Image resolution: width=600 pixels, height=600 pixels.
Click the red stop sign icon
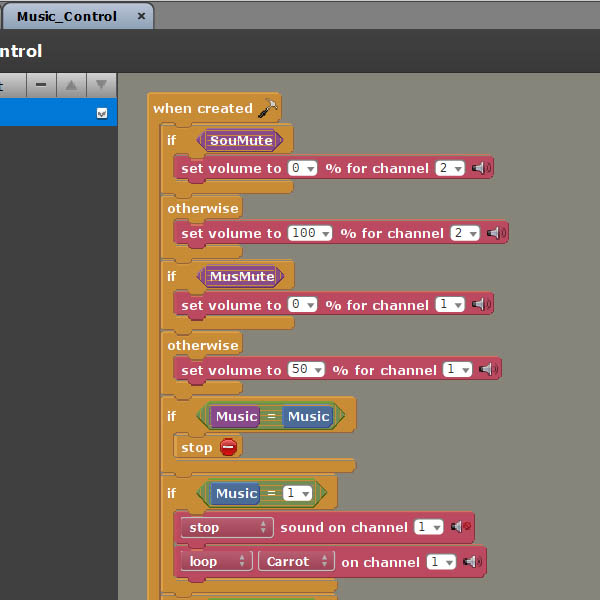[228, 447]
